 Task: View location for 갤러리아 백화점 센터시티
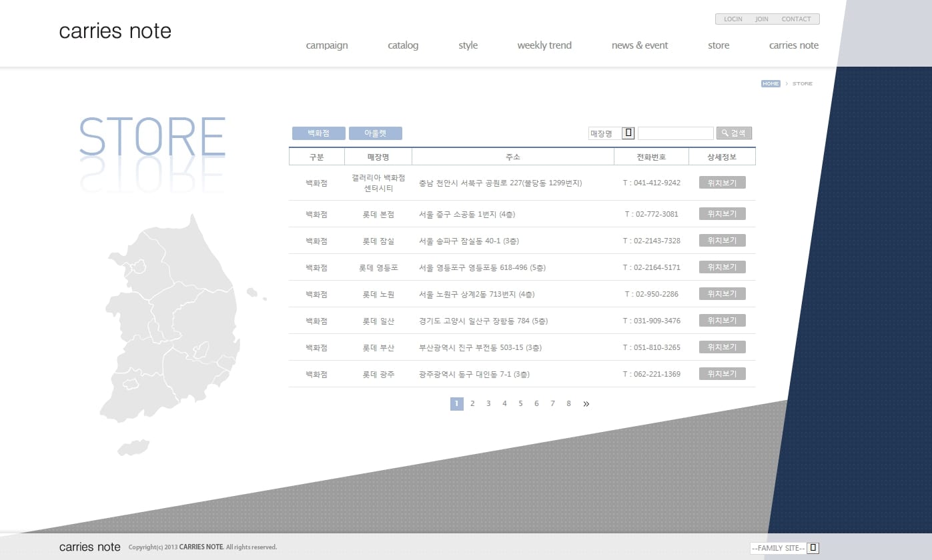click(723, 183)
